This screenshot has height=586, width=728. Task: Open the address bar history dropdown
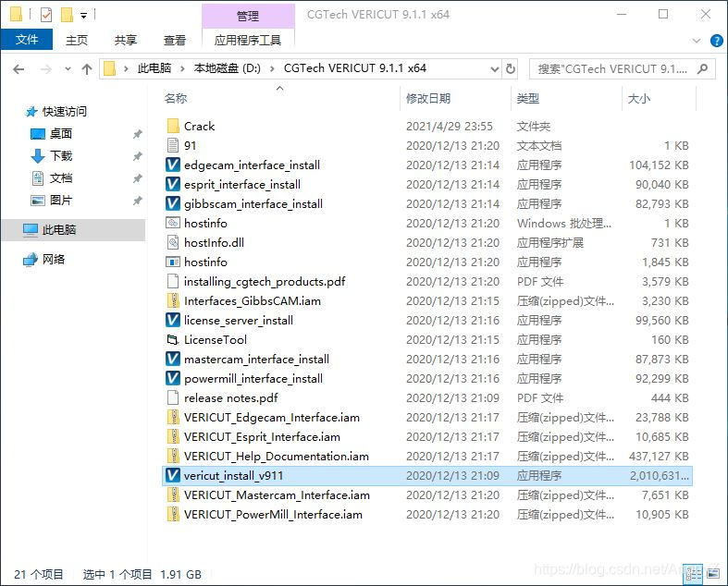click(495, 69)
